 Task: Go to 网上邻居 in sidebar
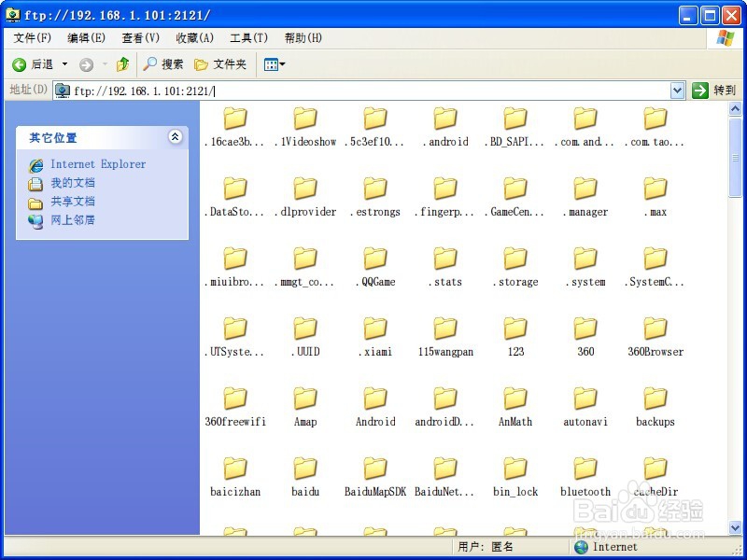[73, 220]
